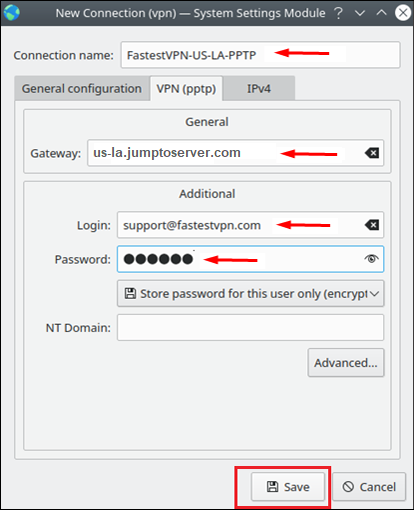This screenshot has height=510, width=414.
Task: Expand password storage options via chevron arrow
Action: (x=375, y=294)
